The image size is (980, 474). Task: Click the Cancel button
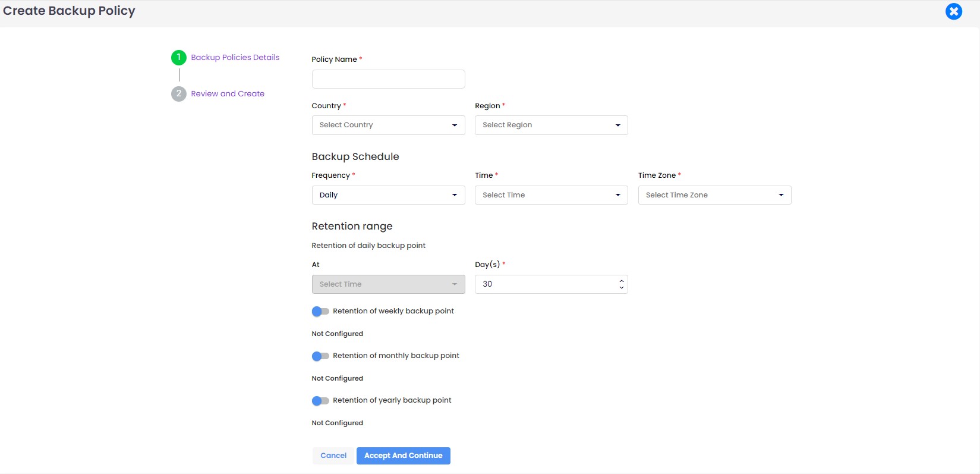pos(333,456)
